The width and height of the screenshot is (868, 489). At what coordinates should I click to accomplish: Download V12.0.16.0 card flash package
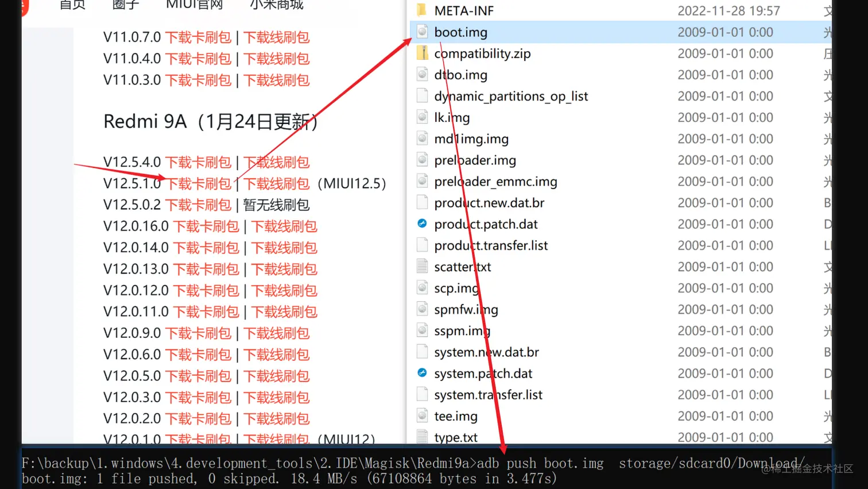point(206,226)
